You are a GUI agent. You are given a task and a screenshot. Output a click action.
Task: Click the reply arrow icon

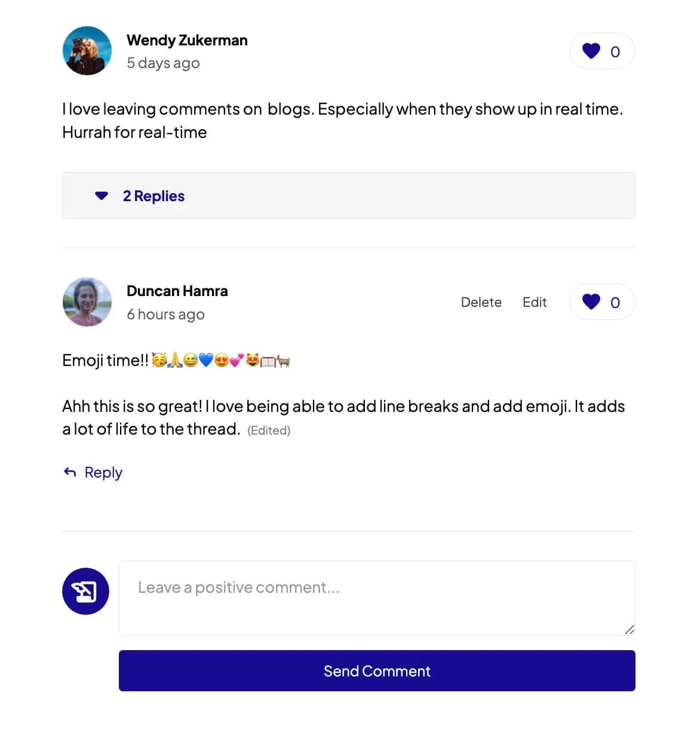point(70,472)
